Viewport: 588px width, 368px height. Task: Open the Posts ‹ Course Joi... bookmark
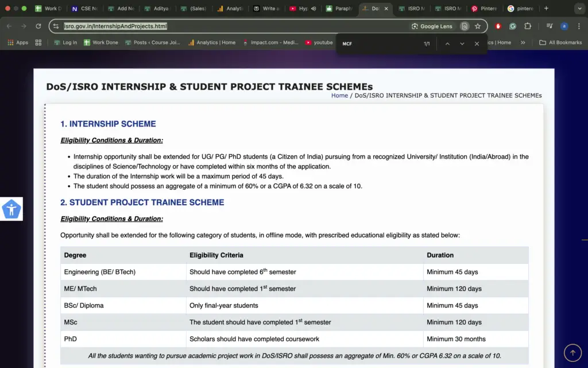[x=153, y=43]
